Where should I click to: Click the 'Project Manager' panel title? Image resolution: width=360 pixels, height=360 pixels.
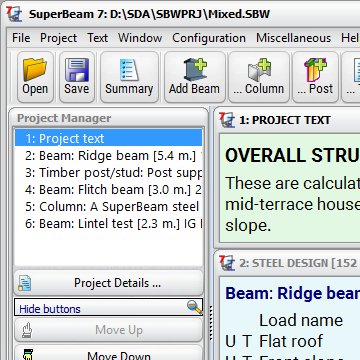tap(64, 118)
